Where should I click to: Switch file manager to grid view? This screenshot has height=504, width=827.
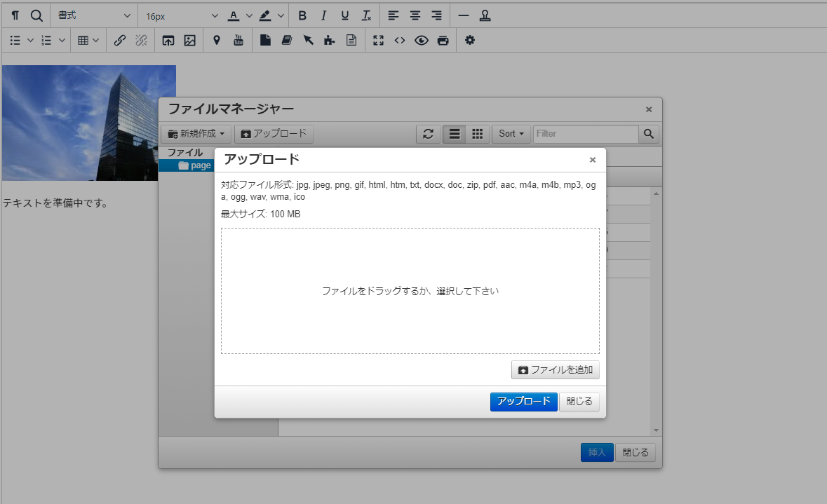pos(477,134)
